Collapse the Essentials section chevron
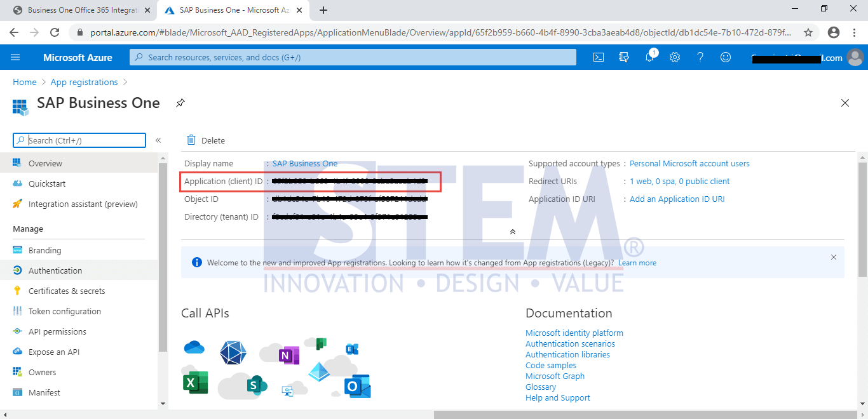The height and width of the screenshot is (419, 868). click(x=513, y=232)
